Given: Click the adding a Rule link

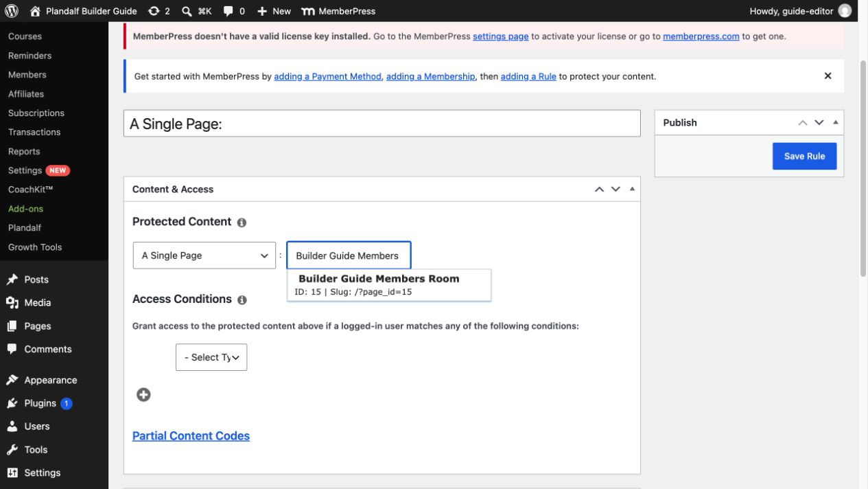Looking at the screenshot, I should point(528,76).
